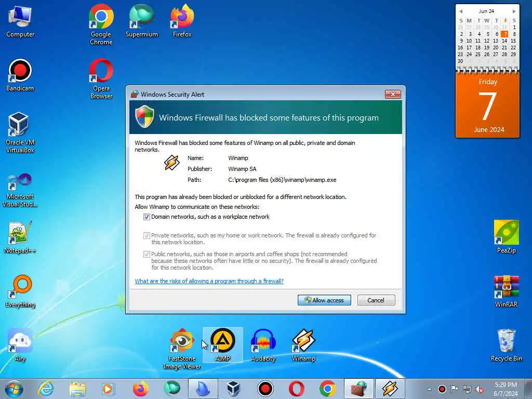Click the Supermium taskbar icon
The height and width of the screenshot is (399, 532).
click(x=171, y=389)
